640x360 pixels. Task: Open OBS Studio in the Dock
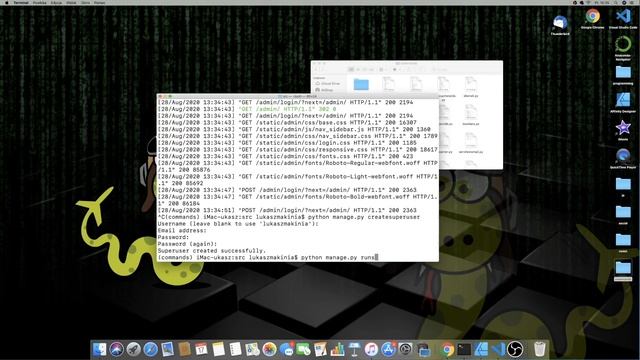click(x=515, y=349)
